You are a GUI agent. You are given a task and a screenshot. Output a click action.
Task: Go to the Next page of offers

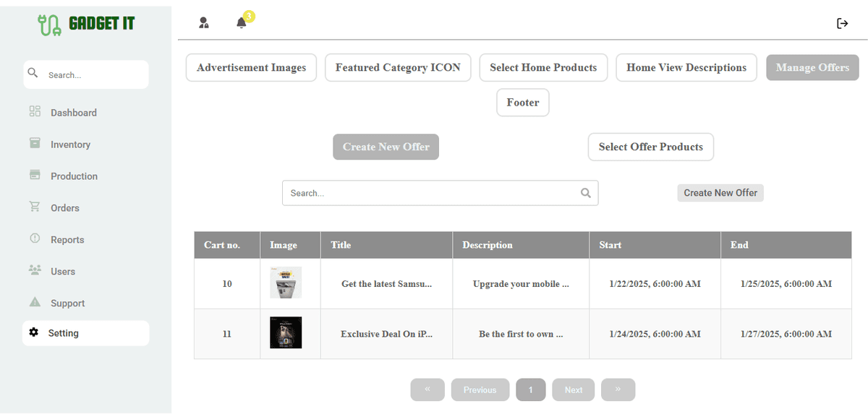coord(573,390)
